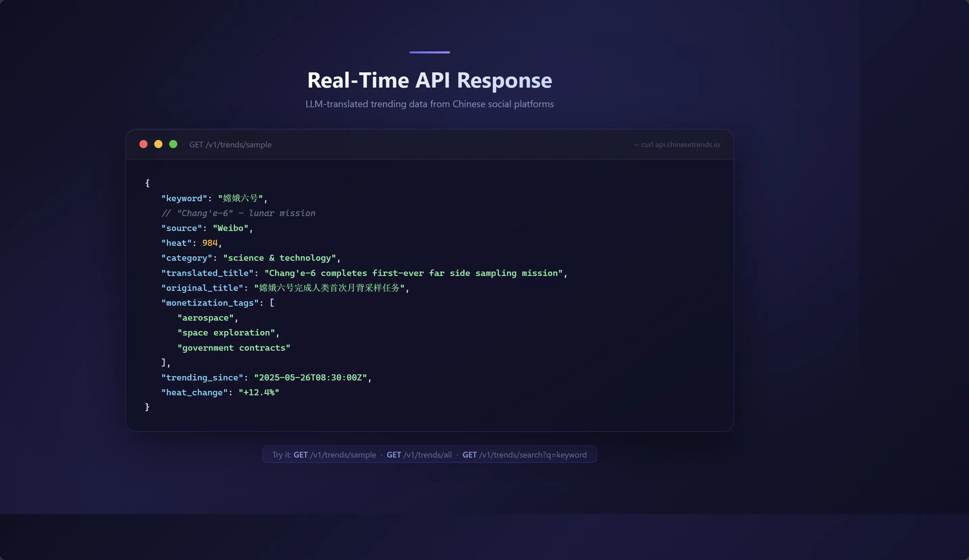969x560 pixels.
Task: Select the "government contracts" tag
Action: pyautogui.click(x=234, y=348)
